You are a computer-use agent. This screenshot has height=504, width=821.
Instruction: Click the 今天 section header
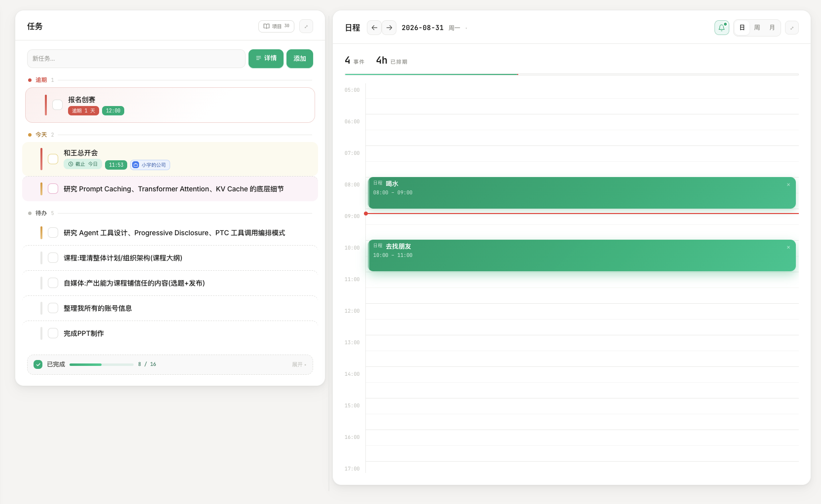point(41,135)
